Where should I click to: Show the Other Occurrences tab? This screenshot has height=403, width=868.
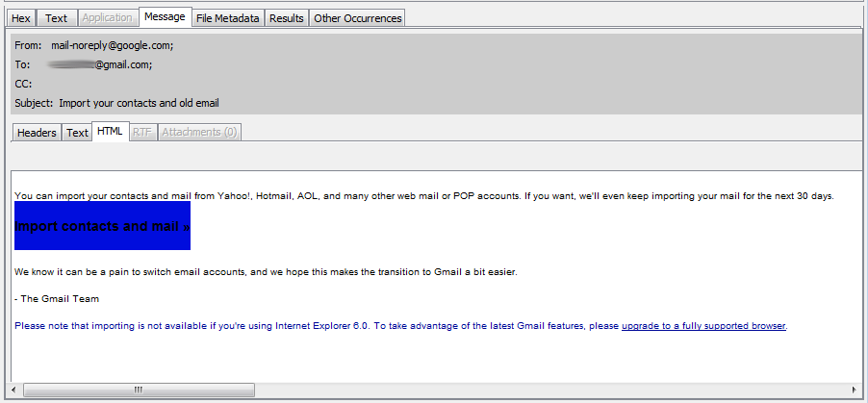pyautogui.click(x=358, y=17)
